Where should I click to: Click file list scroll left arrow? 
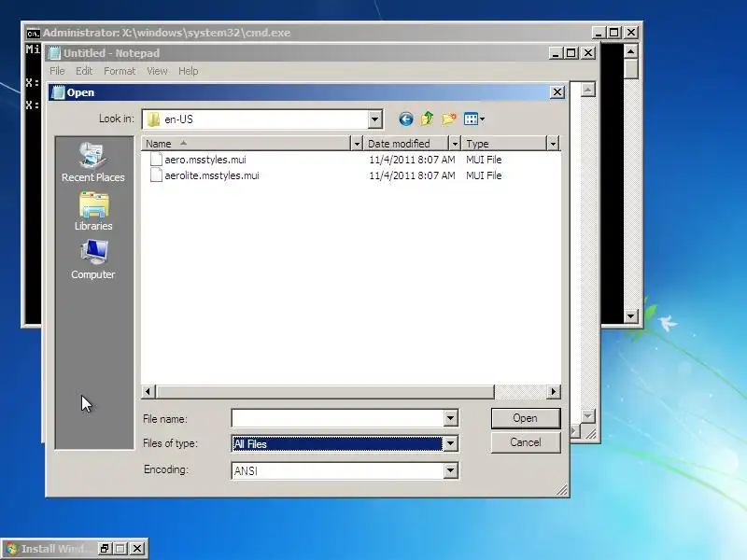(148, 391)
